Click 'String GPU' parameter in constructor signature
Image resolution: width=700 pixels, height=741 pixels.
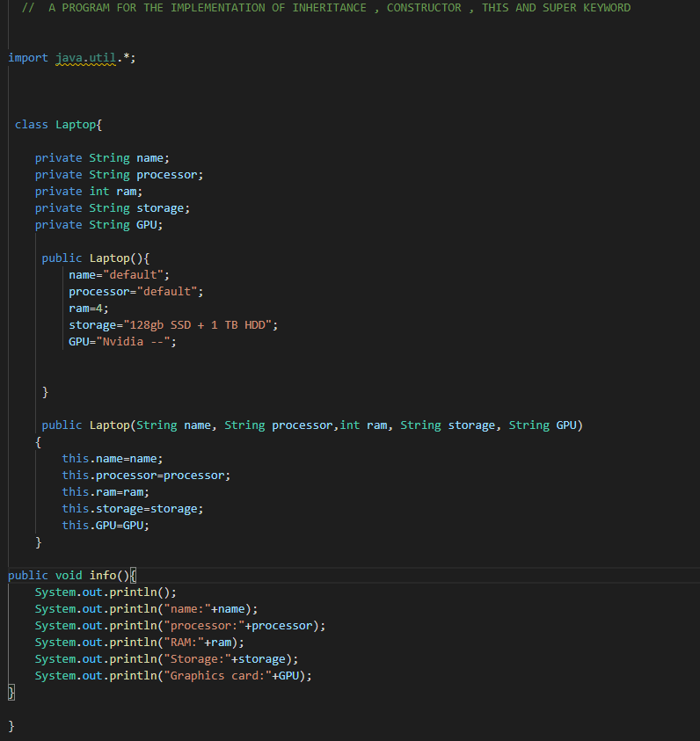(543, 425)
